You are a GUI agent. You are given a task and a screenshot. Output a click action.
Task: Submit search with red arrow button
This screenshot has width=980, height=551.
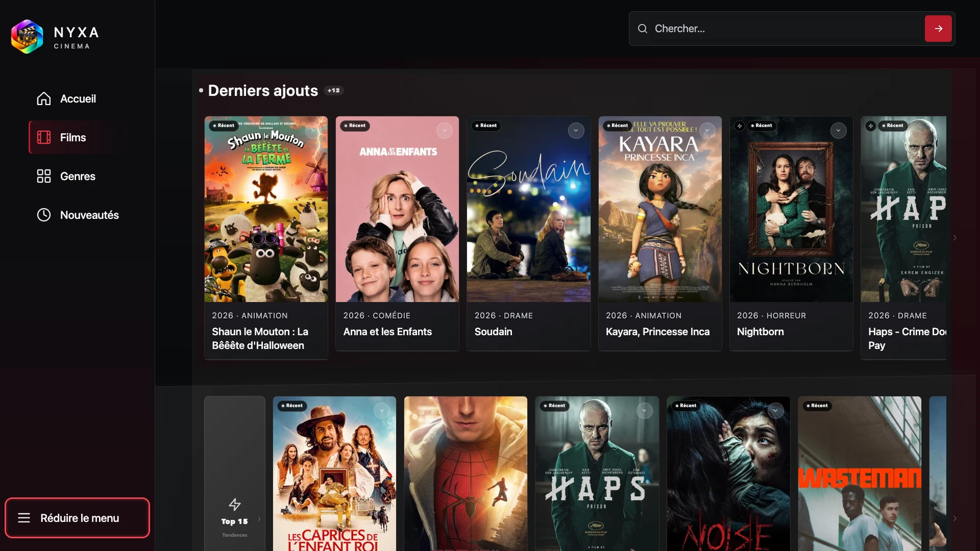coord(938,29)
